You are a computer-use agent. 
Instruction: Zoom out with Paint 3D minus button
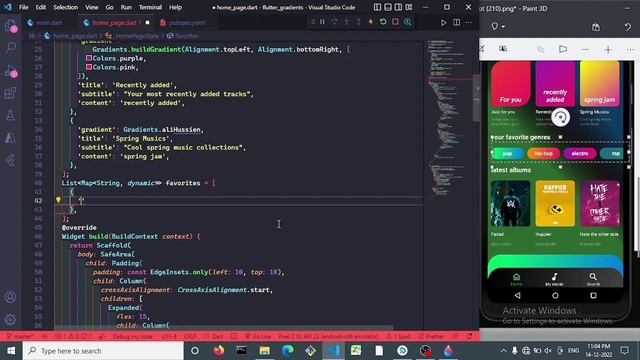(x=585, y=49)
